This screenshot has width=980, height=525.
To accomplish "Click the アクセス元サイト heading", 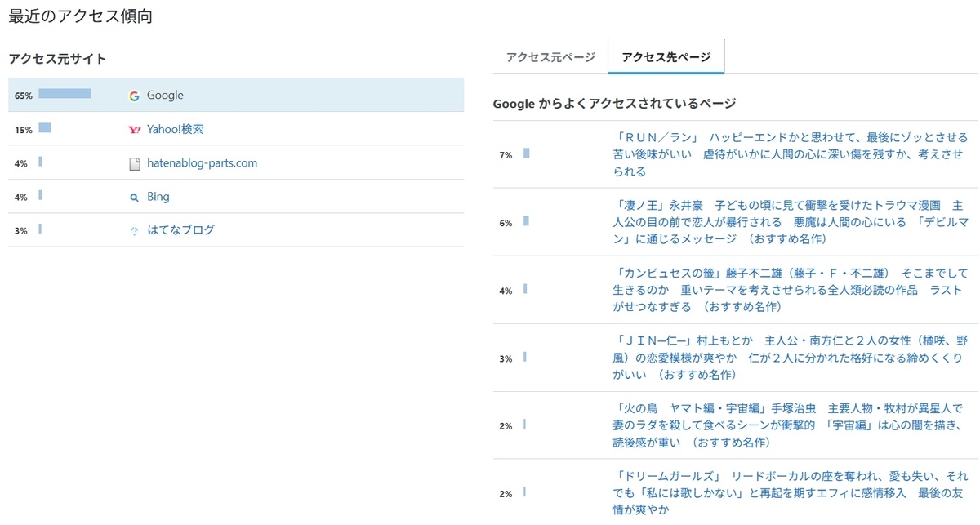I will click(x=57, y=59).
